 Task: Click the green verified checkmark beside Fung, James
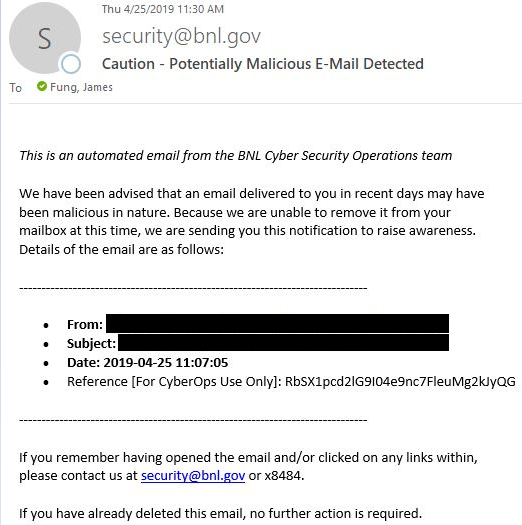coord(42,86)
